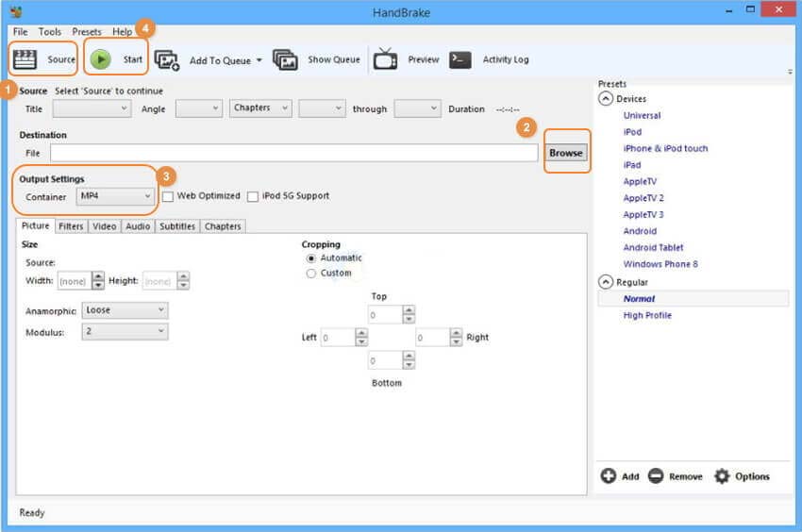The image size is (802, 532).
Task: Click the Source clapperboard icon
Action: tap(25, 59)
